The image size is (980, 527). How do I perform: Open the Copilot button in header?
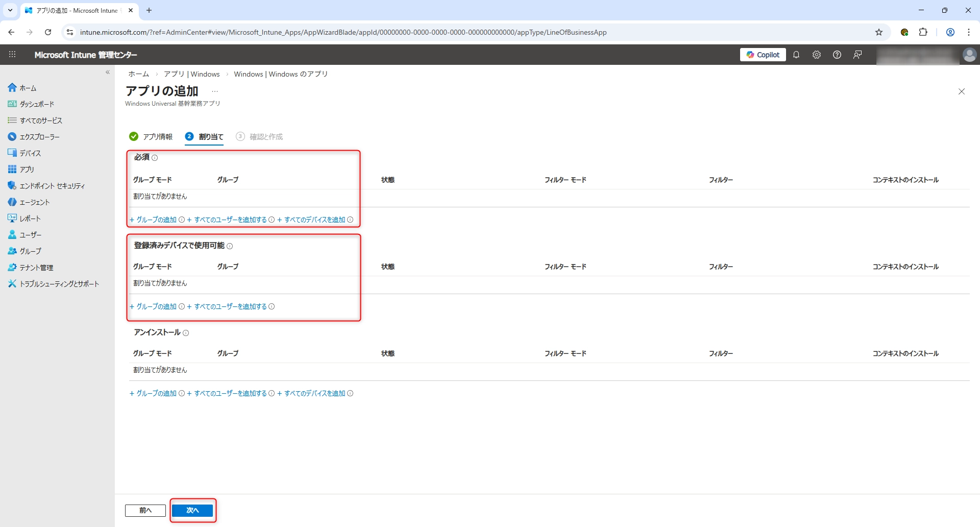(763, 55)
